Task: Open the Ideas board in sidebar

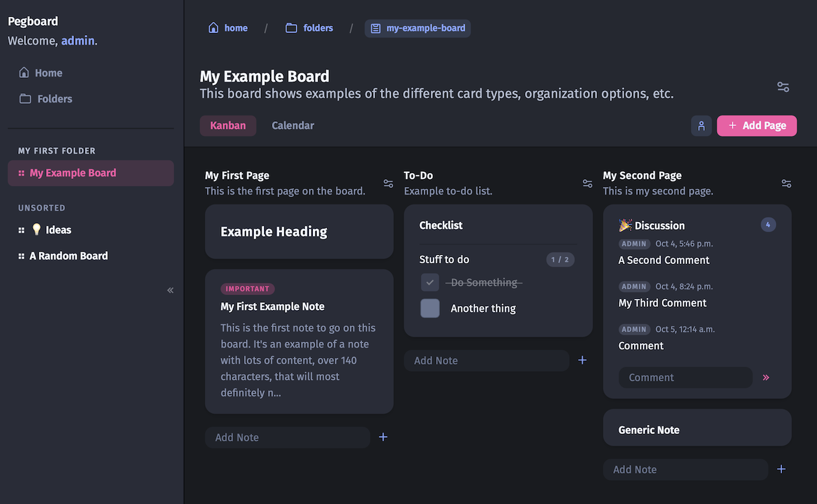Action: click(x=58, y=230)
